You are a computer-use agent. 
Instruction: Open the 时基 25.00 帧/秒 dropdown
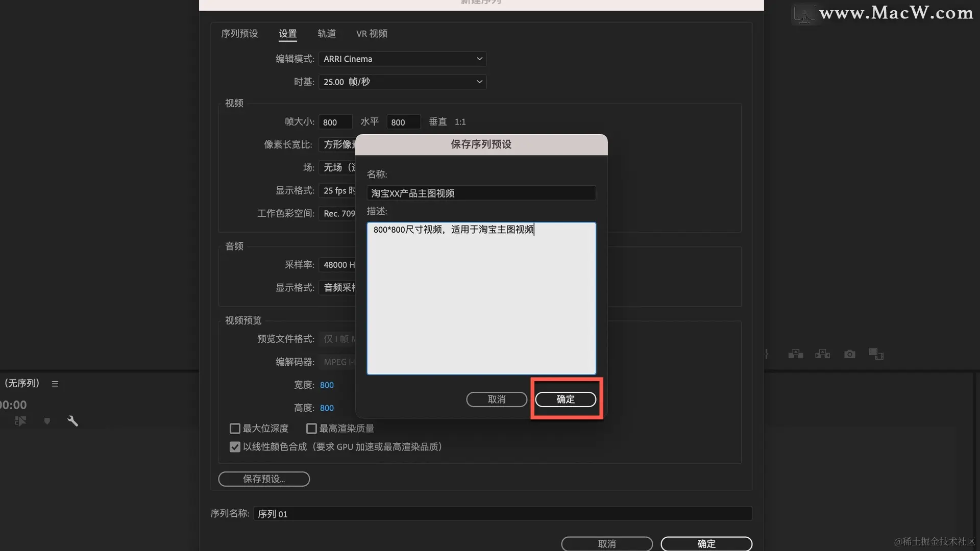tap(402, 82)
